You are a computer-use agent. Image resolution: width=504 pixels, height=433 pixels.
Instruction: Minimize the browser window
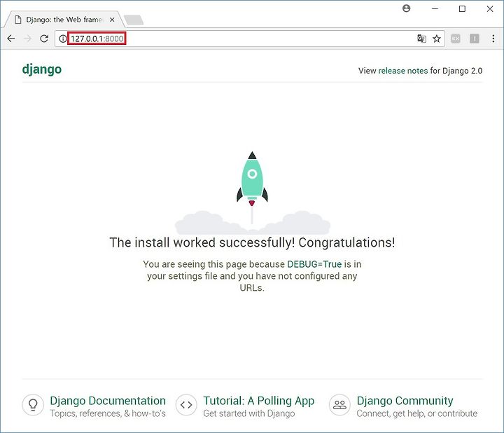[435, 8]
